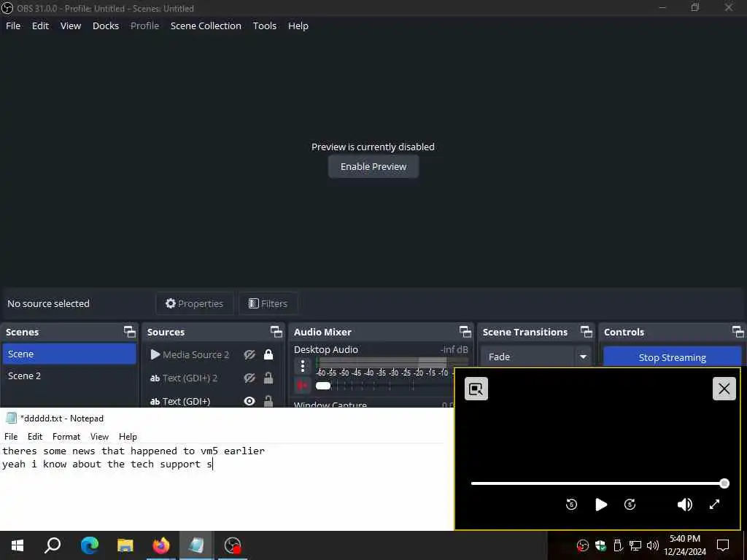Open source Properties button
Screen dimensions: 747x560
(x=194, y=303)
